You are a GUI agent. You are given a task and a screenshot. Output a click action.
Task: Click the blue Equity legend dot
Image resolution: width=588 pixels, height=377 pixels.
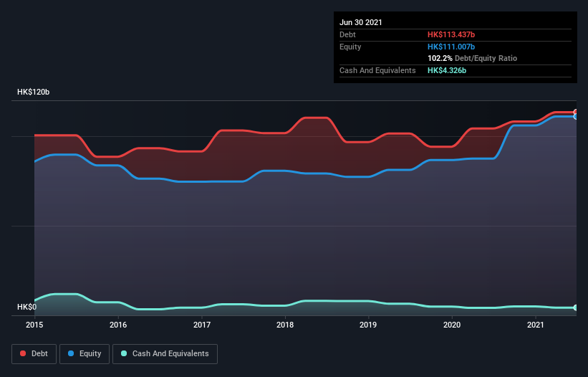[x=71, y=353]
